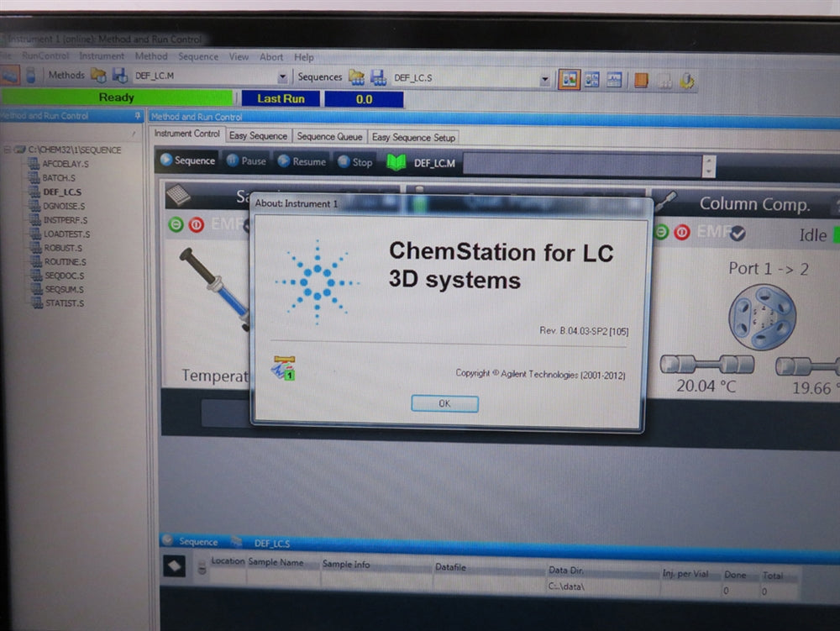Start the Sequence run button
Viewport: 840px width, 631px height.
point(187,160)
